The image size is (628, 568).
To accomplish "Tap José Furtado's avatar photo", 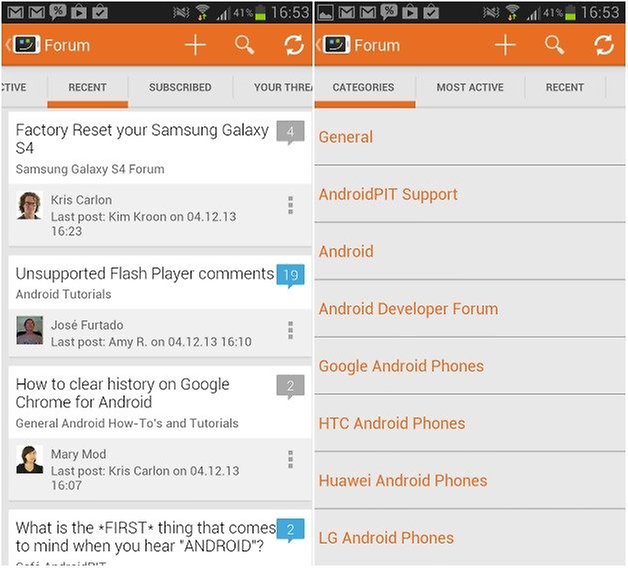I will tap(29, 330).
